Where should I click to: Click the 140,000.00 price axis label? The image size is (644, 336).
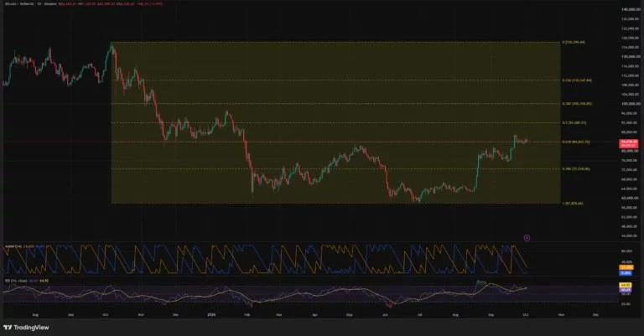tap(631, 9)
